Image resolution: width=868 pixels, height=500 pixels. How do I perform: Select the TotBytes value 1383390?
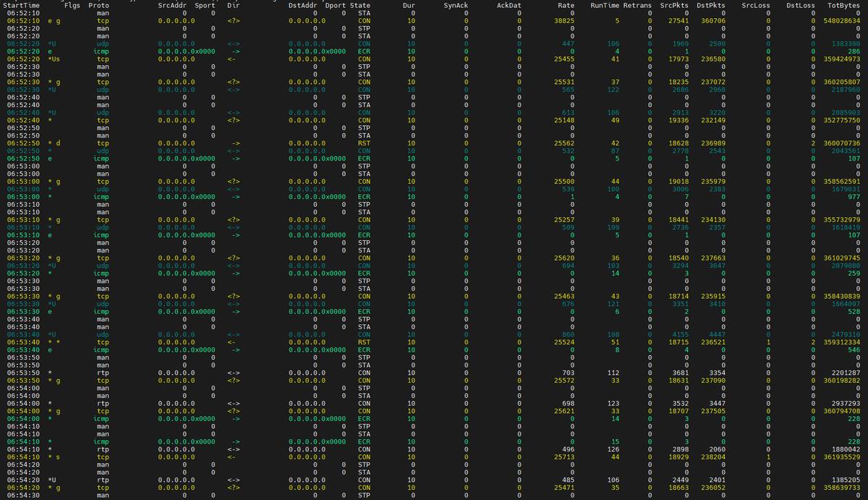click(x=846, y=44)
